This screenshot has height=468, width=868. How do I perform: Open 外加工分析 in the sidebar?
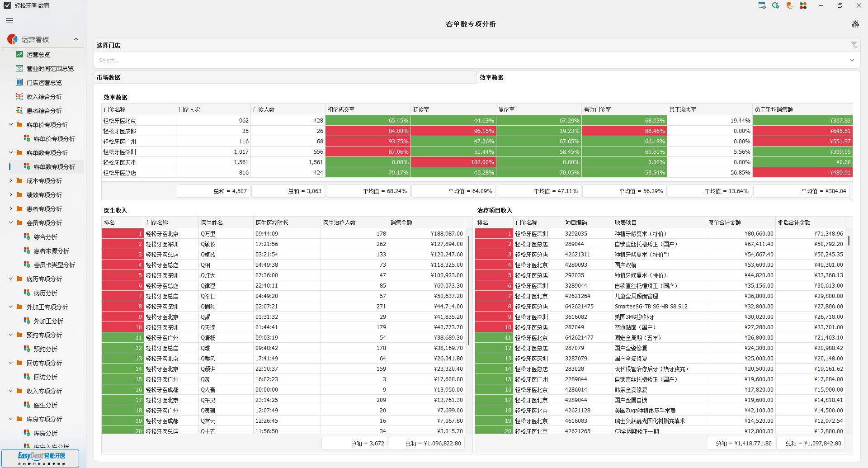tap(48, 321)
